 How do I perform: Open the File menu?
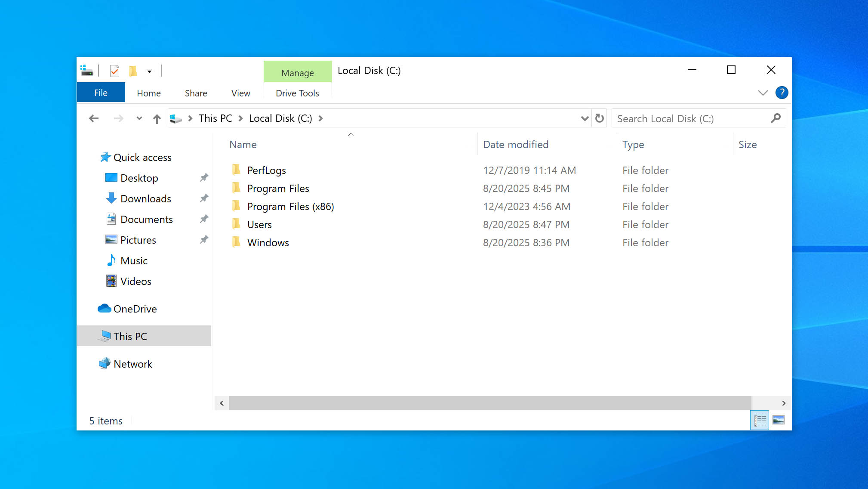tap(101, 92)
